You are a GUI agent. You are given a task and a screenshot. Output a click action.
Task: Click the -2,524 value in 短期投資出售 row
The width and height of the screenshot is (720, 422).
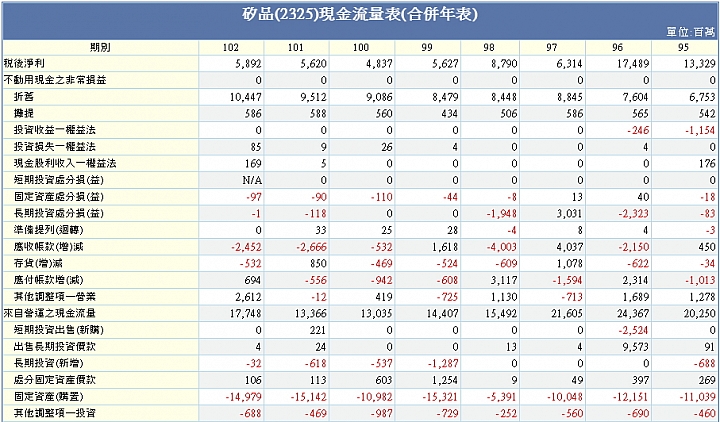click(634, 330)
